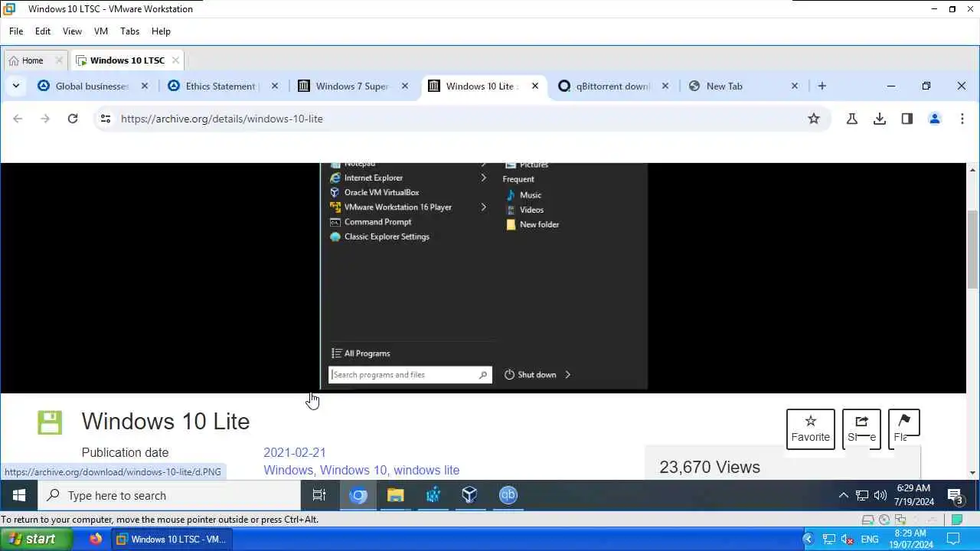Switch to the VMware Home tab
The height and width of the screenshot is (551, 980).
pyautogui.click(x=31, y=60)
